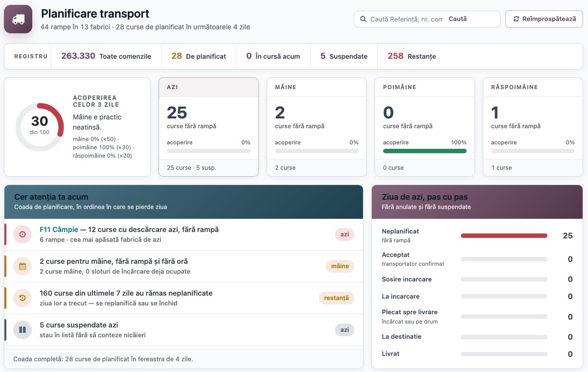Viewport: 588px width, 372px height.
Task: Open "160 curse din ultimele 7 zile" row text
Action: coord(126,293)
